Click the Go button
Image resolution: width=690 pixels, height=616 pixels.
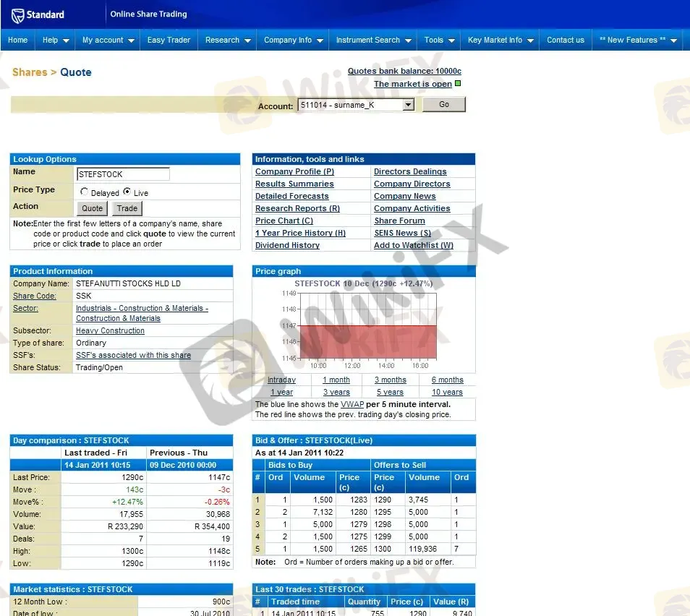[443, 104]
